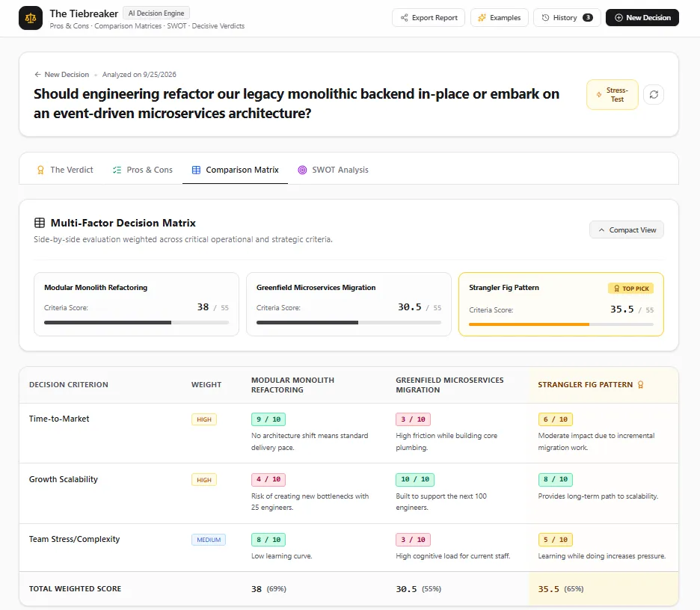Select the Comparison Matrix tab
Image resolution: width=700 pixels, height=610 pixels.
236,170
